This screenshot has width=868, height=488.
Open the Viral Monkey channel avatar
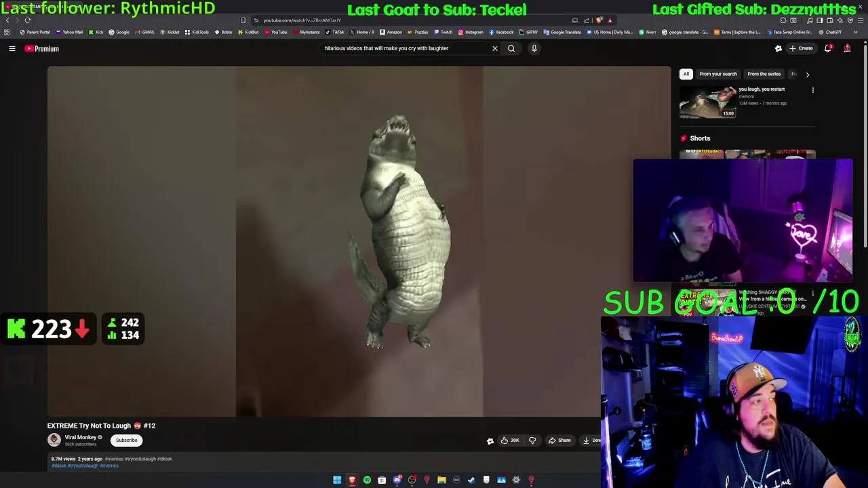point(54,441)
